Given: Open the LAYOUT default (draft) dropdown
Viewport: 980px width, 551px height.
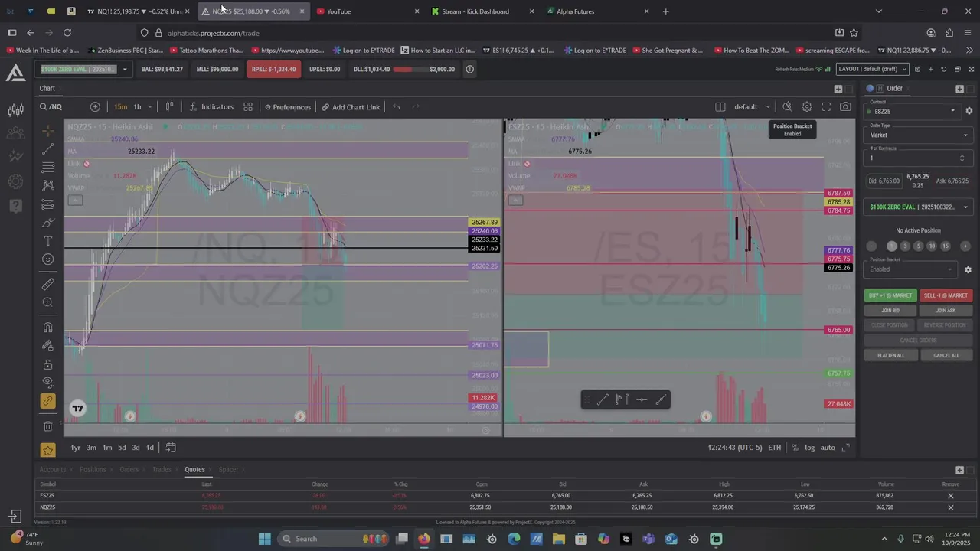Looking at the screenshot, I should (873, 69).
